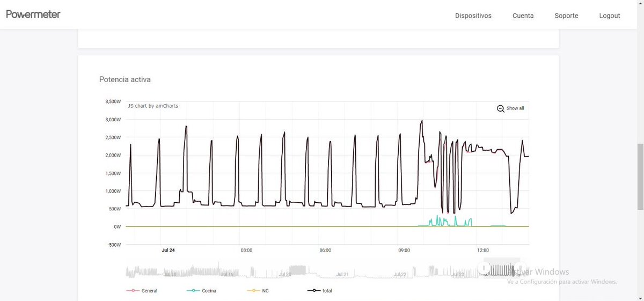Open the Cuenta page
This screenshot has width=644, height=301.
[x=523, y=16]
